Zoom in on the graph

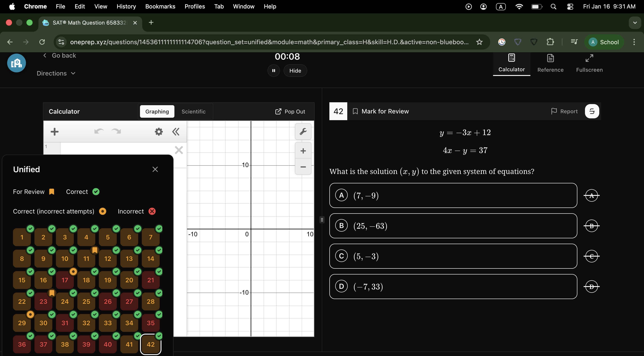pos(303,151)
